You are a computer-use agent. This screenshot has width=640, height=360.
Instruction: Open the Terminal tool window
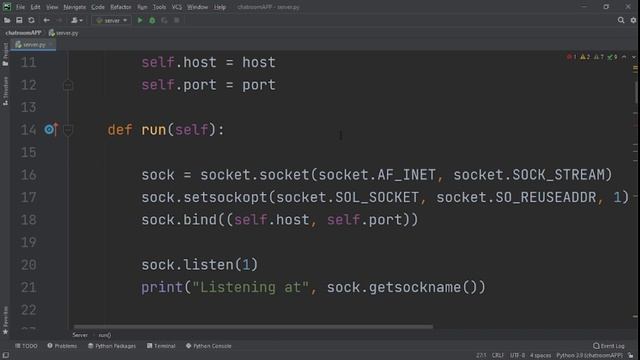[x=161, y=346]
